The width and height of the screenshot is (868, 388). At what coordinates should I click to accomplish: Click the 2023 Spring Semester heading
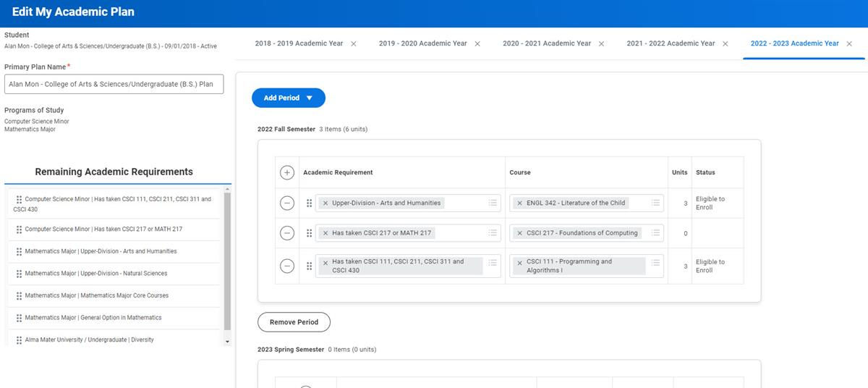[x=291, y=349]
